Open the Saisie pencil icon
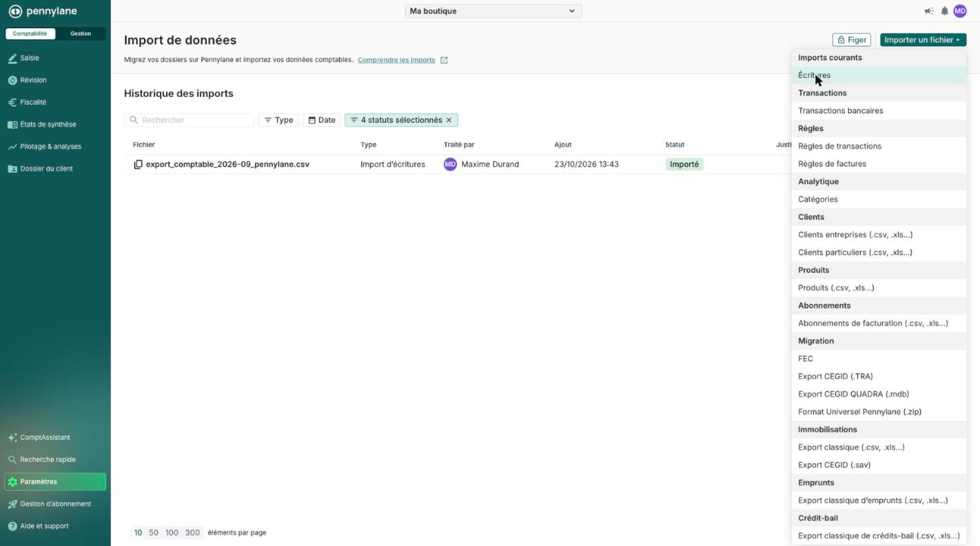 (x=12, y=58)
